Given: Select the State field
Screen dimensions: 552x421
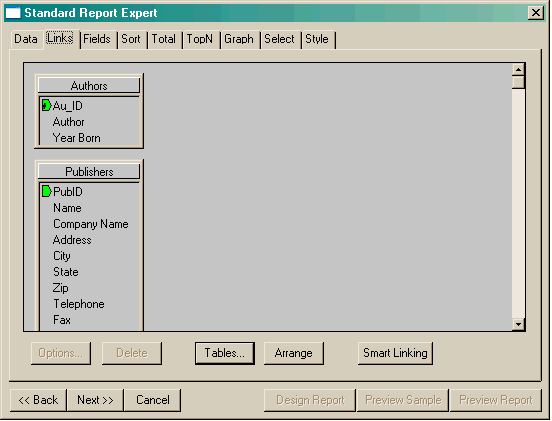Looking at the screenshot, I should tap(66, 272).
